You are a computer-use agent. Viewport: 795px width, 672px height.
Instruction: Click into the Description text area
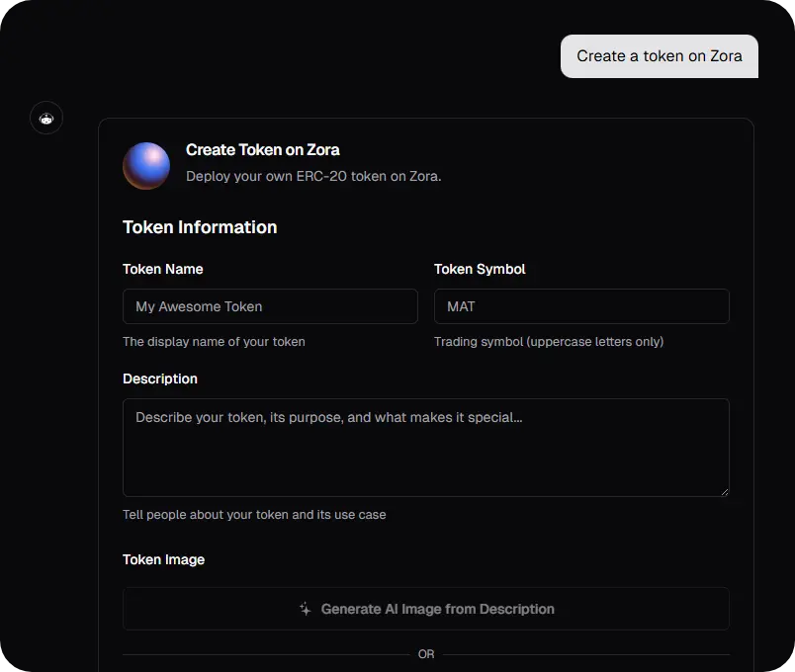point(426,448)
